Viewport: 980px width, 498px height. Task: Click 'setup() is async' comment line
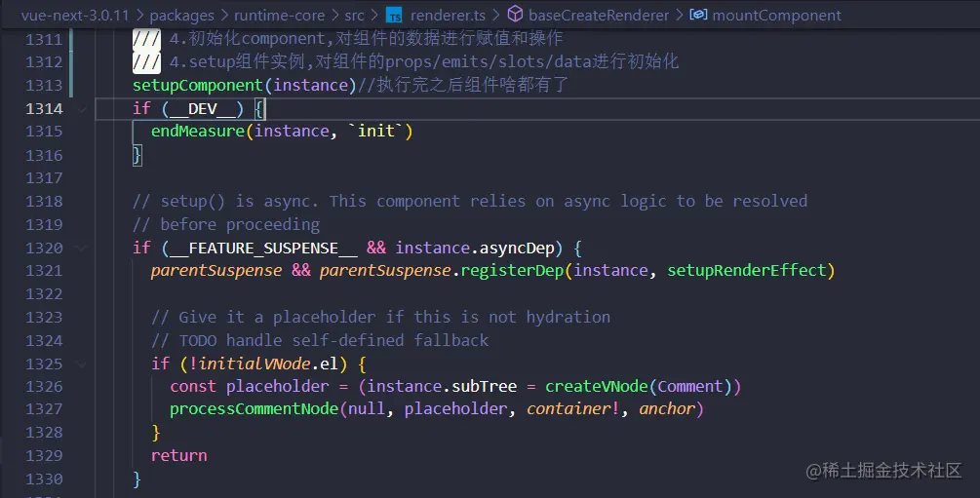469,201
